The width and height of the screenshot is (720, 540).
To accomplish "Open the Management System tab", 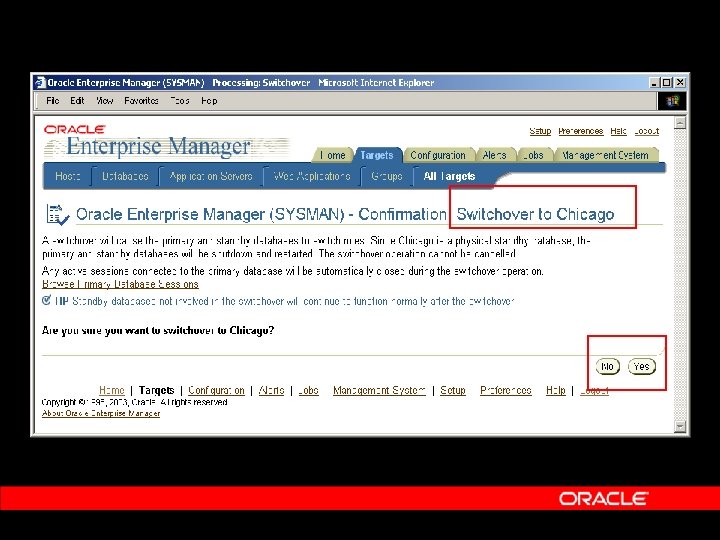I will point(605,155).
